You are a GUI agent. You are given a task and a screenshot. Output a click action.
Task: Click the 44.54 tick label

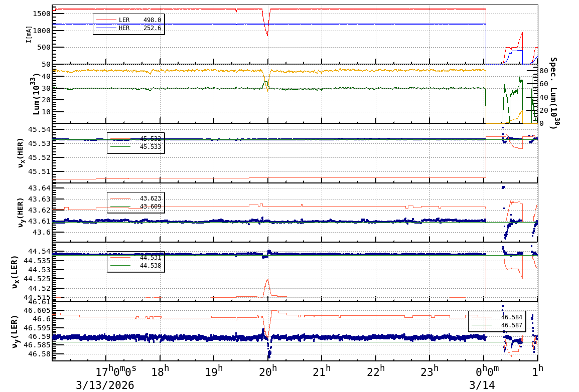tap(40, 252)
